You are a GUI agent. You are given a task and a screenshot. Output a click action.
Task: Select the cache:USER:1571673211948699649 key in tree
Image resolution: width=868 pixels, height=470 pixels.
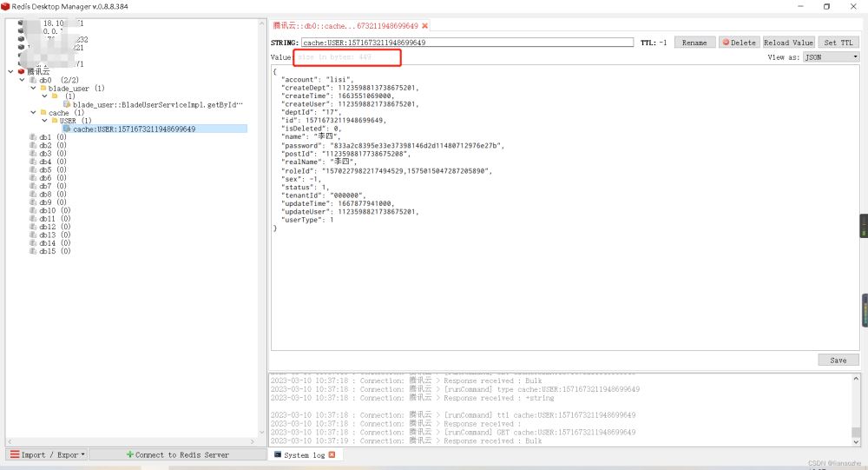click(134, 129)
